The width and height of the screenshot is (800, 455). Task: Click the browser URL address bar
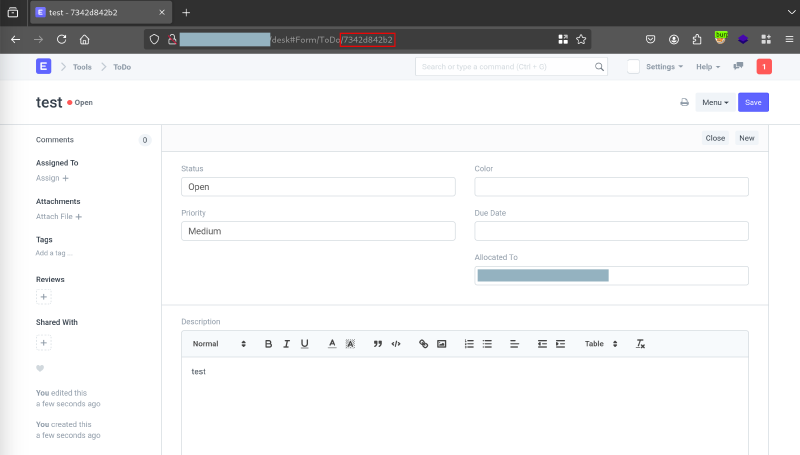point(367,39)
